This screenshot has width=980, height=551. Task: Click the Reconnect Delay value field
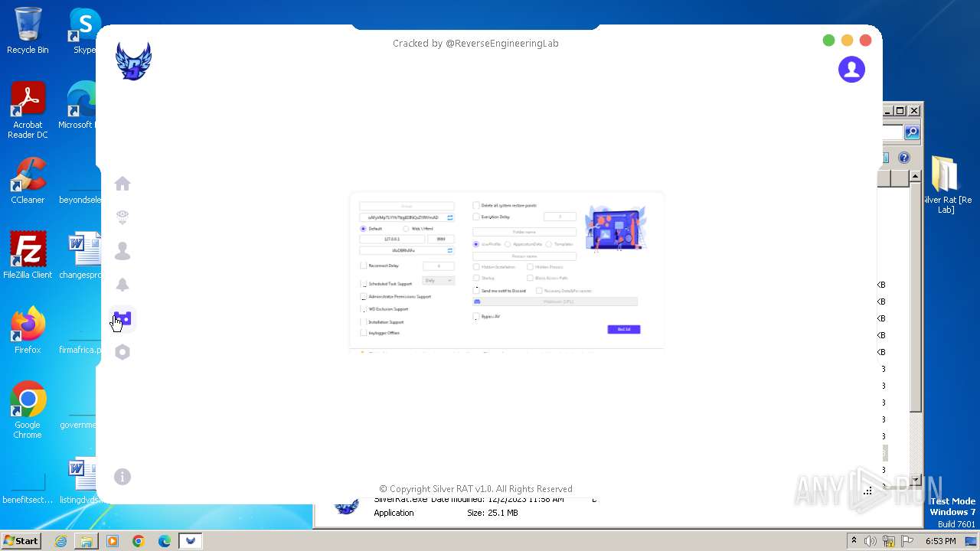pyautogui.click(x=439, y=266)
